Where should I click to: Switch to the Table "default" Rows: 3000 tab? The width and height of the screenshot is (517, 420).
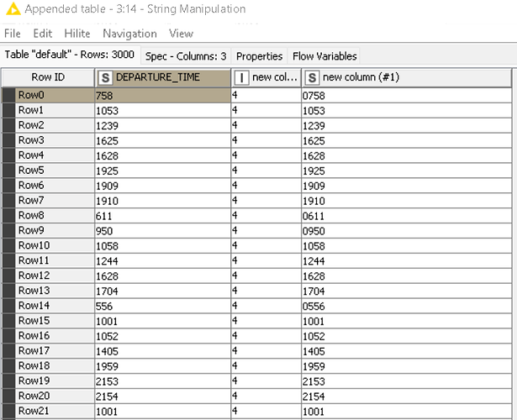(x=70, y=55)
